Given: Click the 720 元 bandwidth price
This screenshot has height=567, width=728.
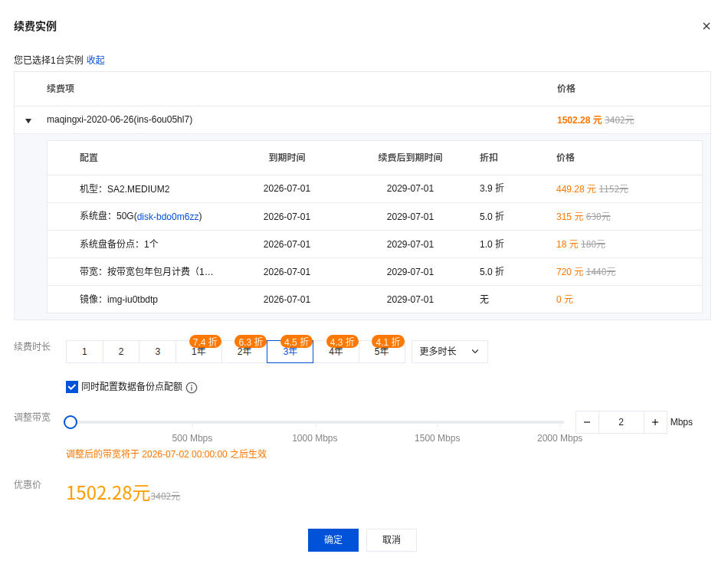Looking at the screenshot, I should 569,272.
